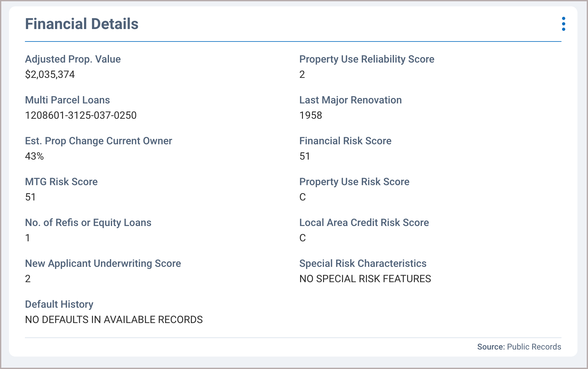Click the Property Use Reliability Score label
Screen dimensions: 588x369
click(x=367, y=59)
